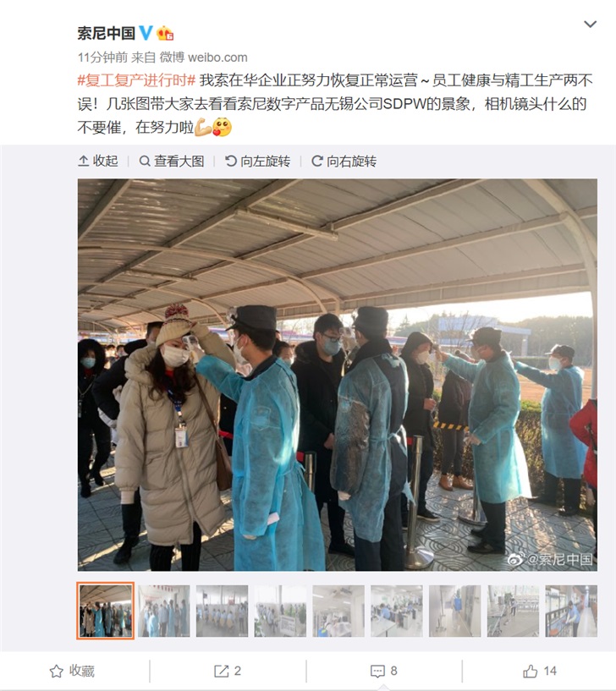The height and width of the screenshot is (691, 616).
Task: Like the post with thumbs-up icon
Action: pyautogui.click(x=540, y=672)
